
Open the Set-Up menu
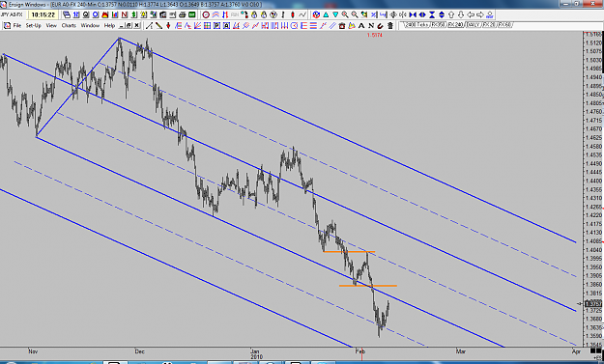click(x=34, y=25)
